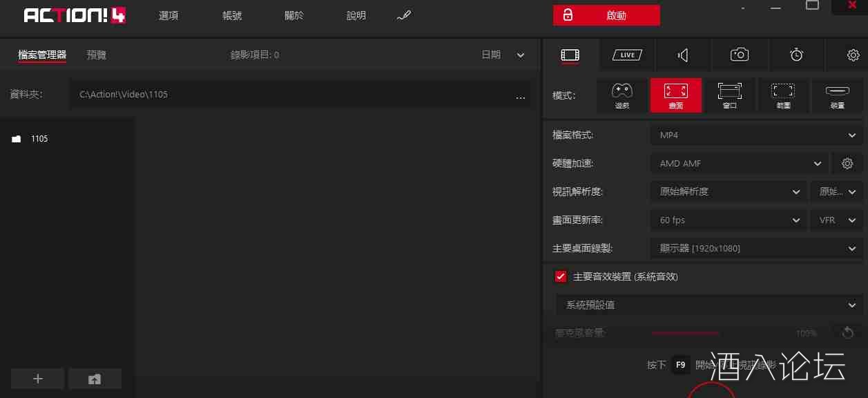Select game mode with gamepad icon
868x398 pixels.
622,95
